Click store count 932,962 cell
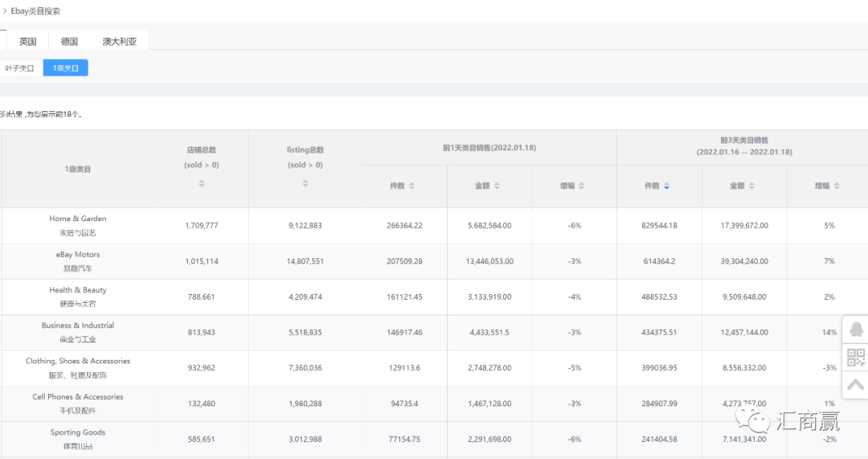The image size is (868, 459). coord(202,368)
